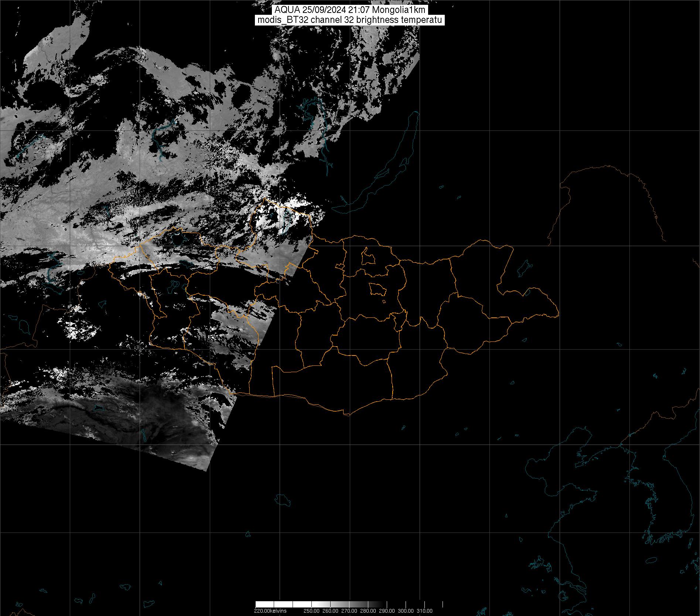
Task: Click the 300.00 tick label on the colorbar
Action: coord(406,611)
